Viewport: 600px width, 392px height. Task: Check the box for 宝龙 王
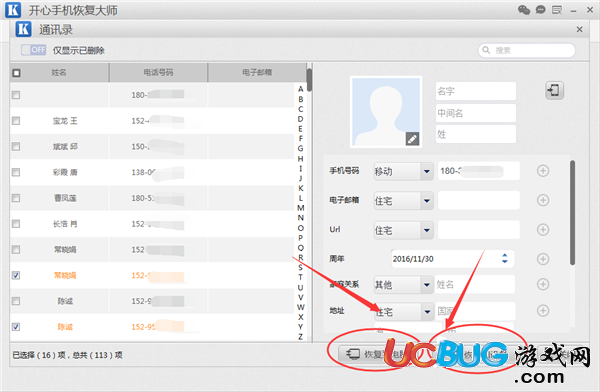16,121
